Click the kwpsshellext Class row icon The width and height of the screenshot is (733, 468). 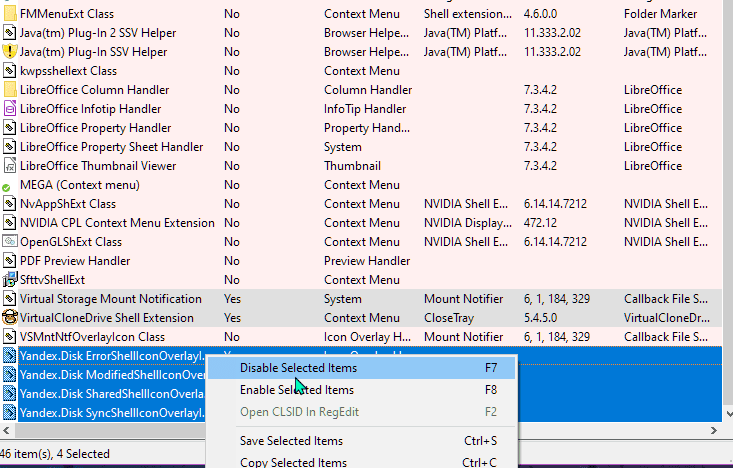click(x=9, y=71)
